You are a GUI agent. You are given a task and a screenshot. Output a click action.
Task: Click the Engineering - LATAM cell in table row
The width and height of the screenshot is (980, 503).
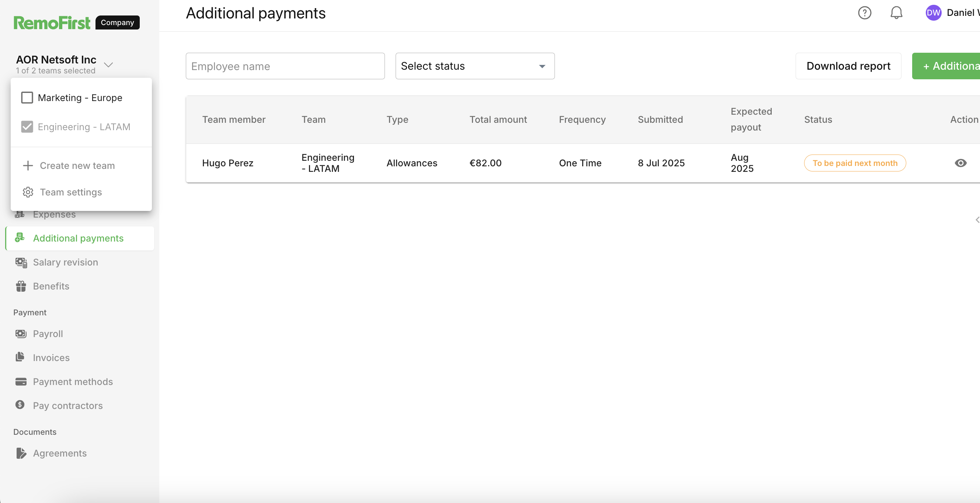[327, 163]
